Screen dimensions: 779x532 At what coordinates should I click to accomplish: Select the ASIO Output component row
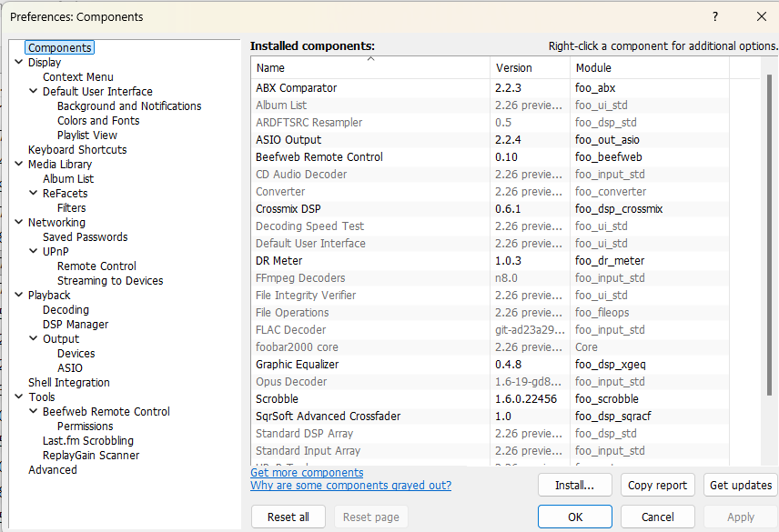(x=490, y=139)
